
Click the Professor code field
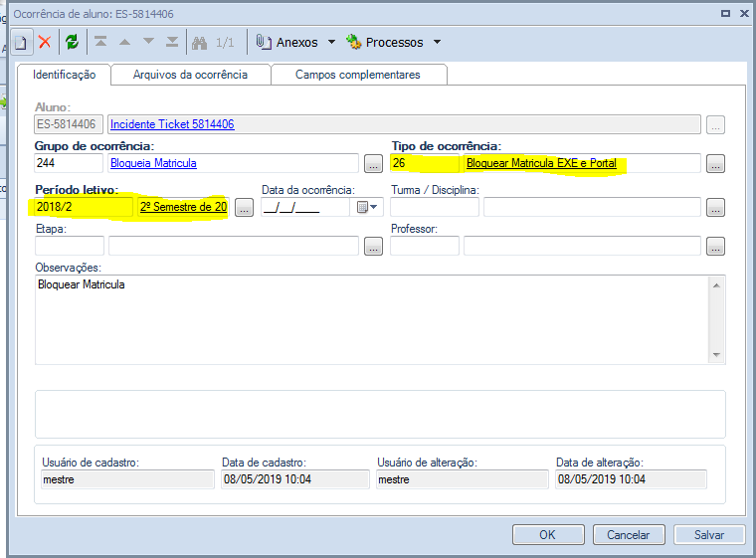425,246
